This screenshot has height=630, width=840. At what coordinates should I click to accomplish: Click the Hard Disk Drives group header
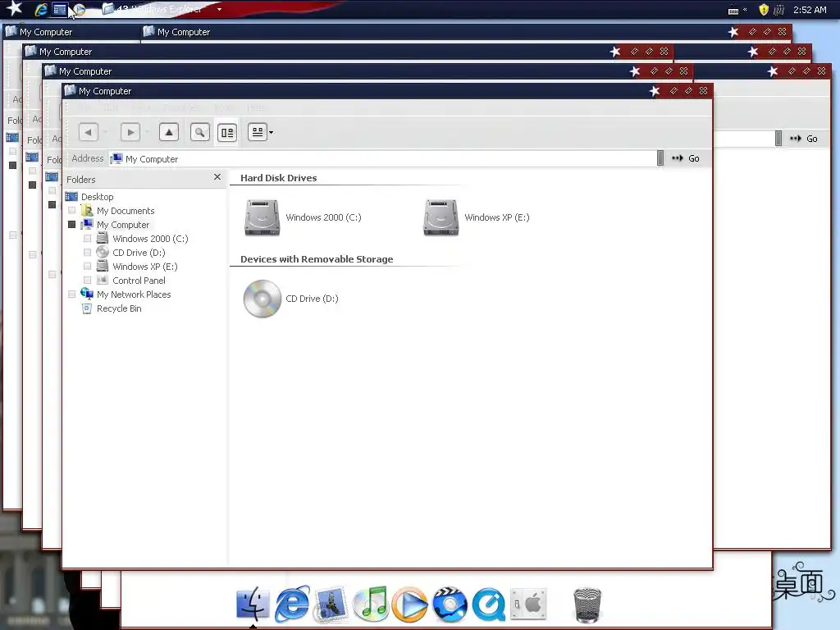279,178
